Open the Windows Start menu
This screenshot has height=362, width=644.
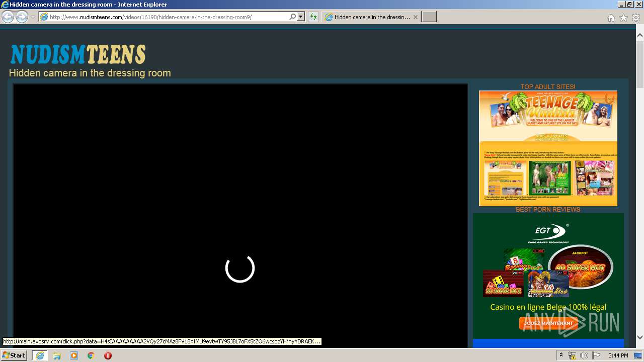tap(14, 355)
